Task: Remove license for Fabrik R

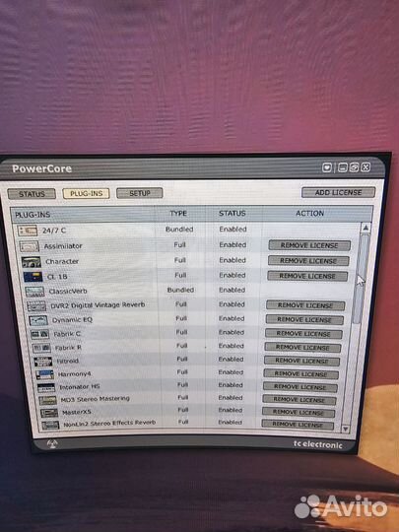Action: tap(302, 348)
